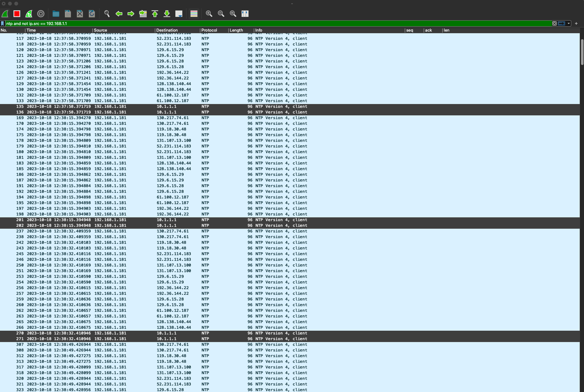Add a filter button with plus
This screenshot has height=392, width=584.
pos(576,24)
